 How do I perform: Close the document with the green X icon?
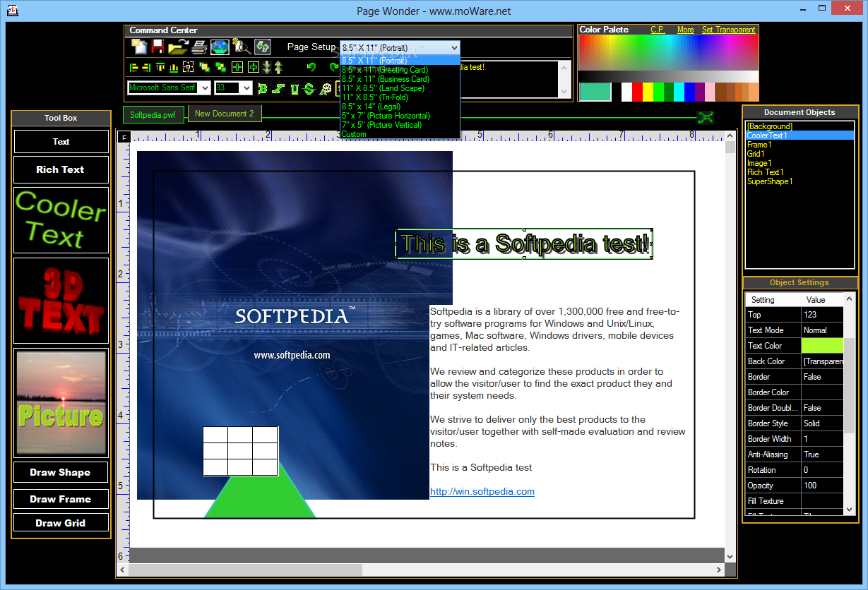[x=706, y=118]
